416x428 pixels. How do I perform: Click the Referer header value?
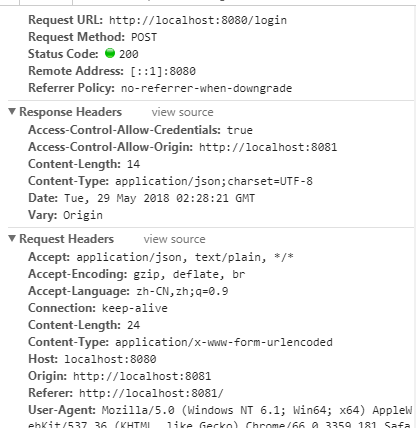pos(151,393)
